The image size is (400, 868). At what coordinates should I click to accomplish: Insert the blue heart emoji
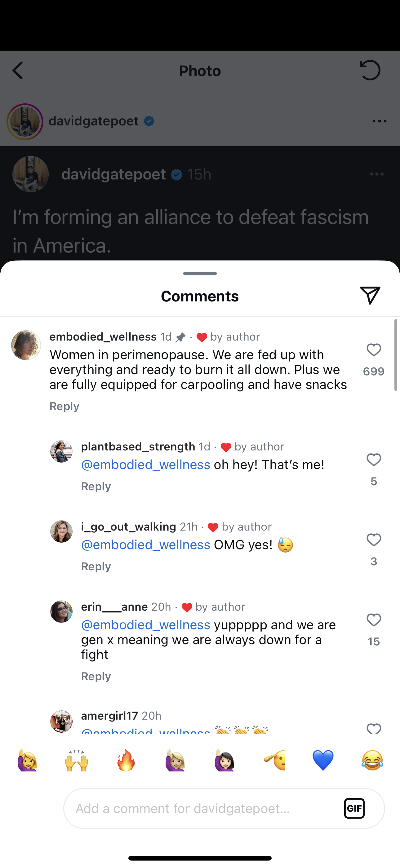click(x=323, y=761)
